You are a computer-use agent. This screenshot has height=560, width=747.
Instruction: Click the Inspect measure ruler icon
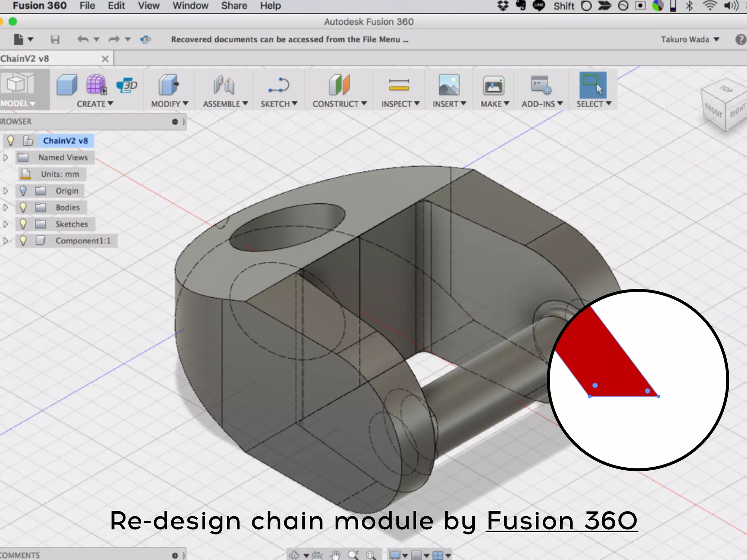[399, 85]
